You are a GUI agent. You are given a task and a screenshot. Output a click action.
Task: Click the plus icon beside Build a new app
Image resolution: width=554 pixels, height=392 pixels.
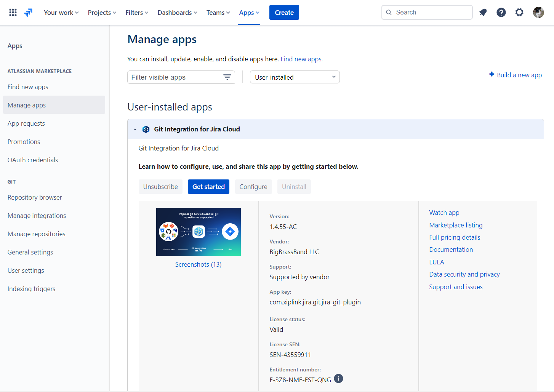point(492,74)
